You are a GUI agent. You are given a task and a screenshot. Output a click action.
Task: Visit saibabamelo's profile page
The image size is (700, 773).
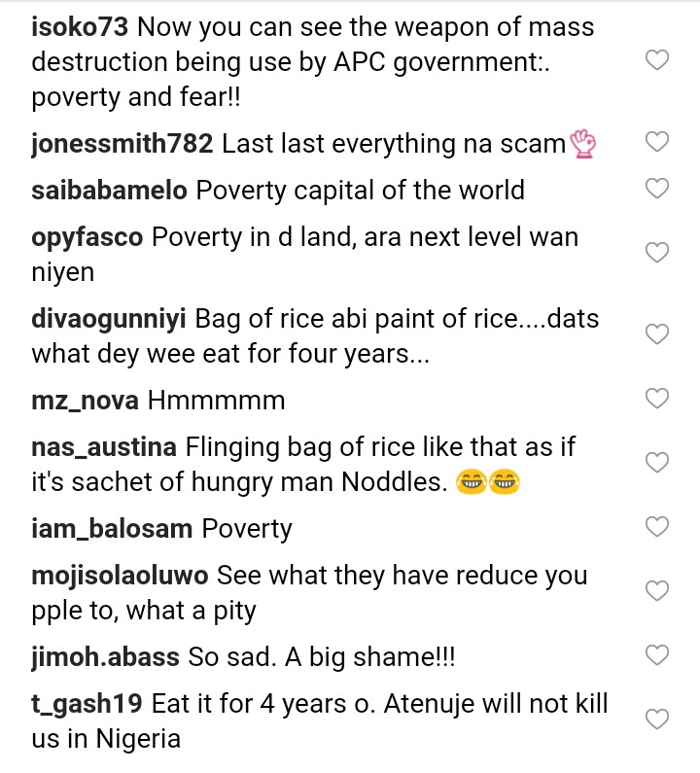pyautogui.click(x=109, y=190)
